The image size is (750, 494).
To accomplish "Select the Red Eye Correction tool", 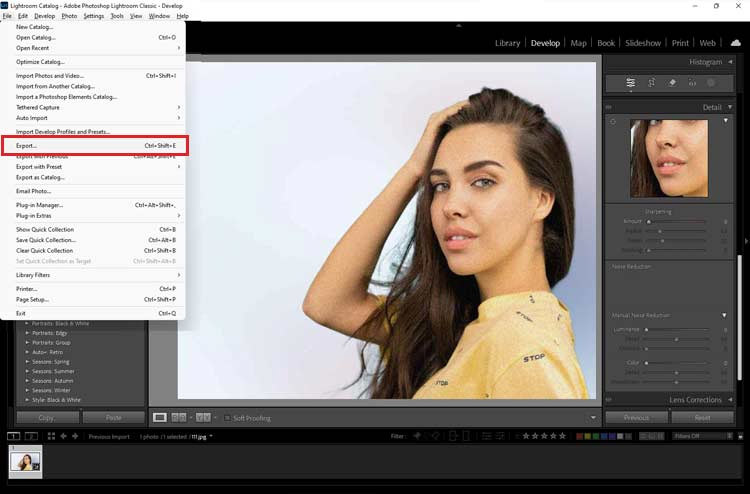I will click(x=692, y=83).
